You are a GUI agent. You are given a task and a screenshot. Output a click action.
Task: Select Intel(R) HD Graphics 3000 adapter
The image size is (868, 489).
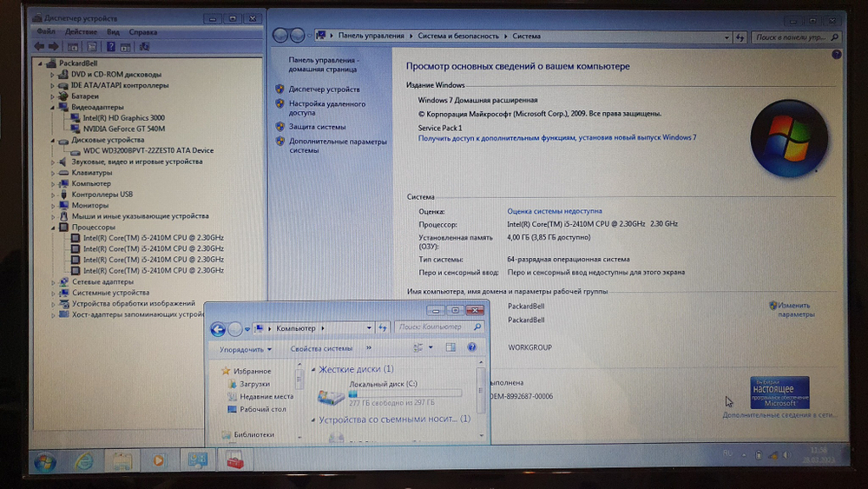(x=123, y=118)
